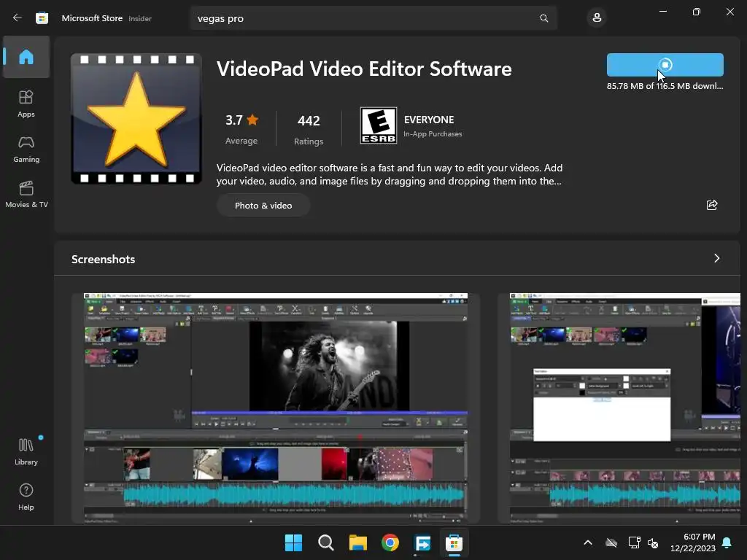Open the clock showing 6:07 PM
The image size is (747, 560).
pos(693,542)
